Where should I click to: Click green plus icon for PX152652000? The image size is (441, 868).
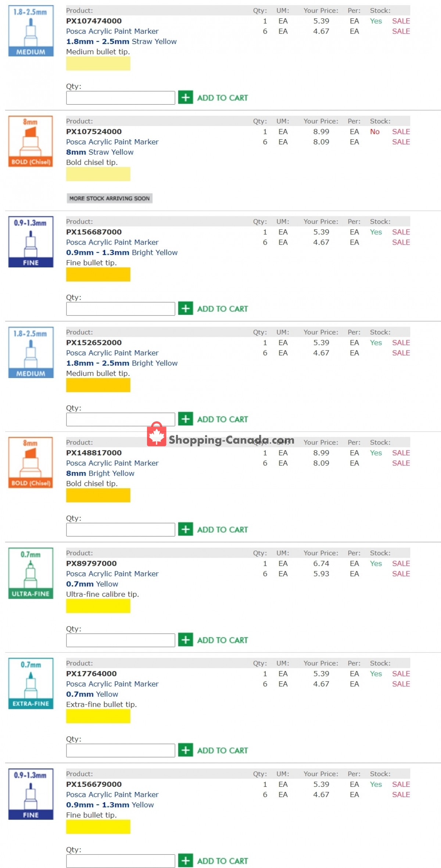[186, 419]
